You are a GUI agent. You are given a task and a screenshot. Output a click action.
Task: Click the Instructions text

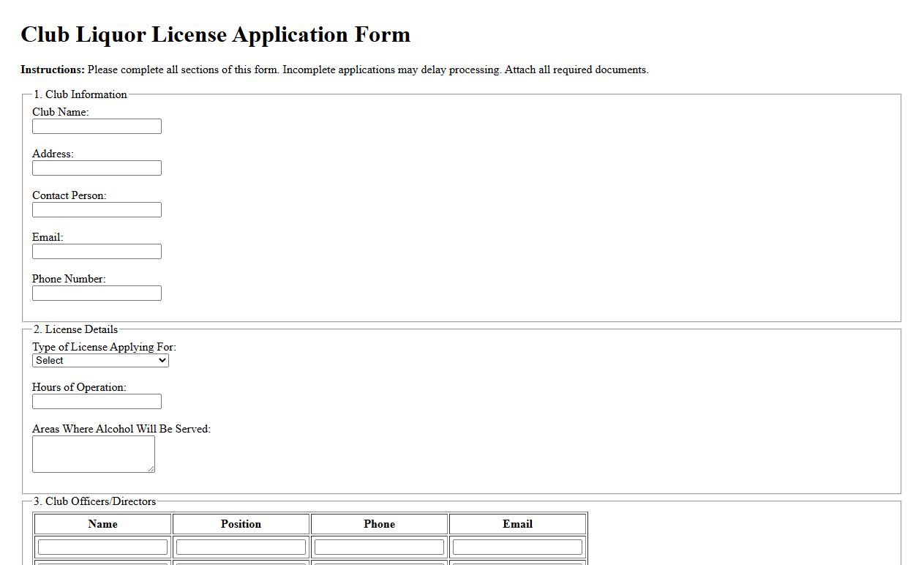[x=334, y=70]
